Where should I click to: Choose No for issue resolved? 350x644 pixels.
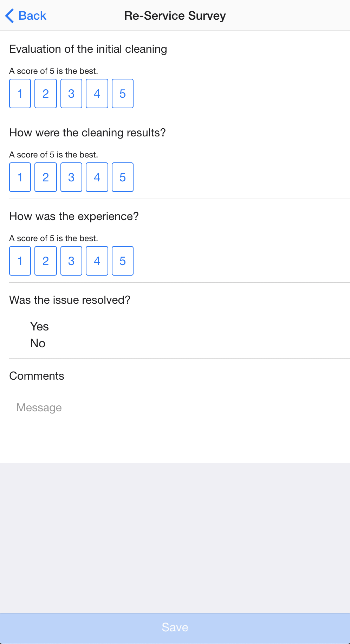click(38, 343)
